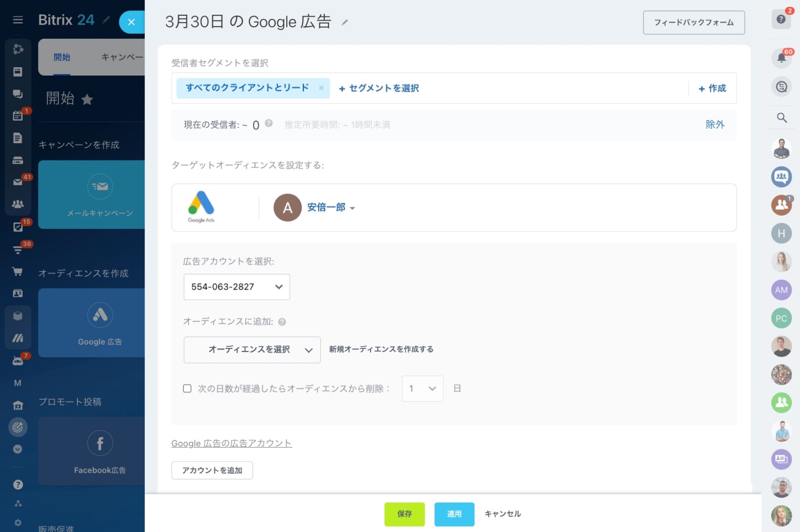Open the hamburger main menu
Image resolution: width=800 pixels, height=532 pixels.
(18, 20)
